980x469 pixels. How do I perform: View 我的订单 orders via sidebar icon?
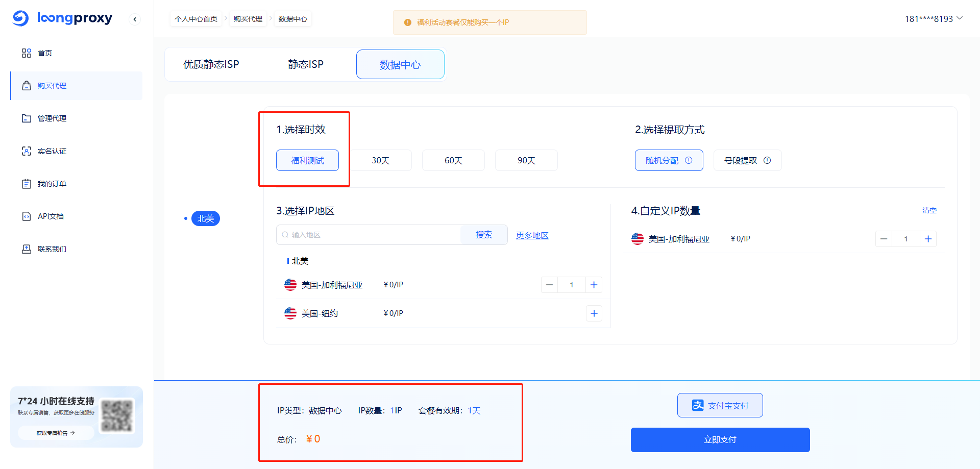(27, 183)
